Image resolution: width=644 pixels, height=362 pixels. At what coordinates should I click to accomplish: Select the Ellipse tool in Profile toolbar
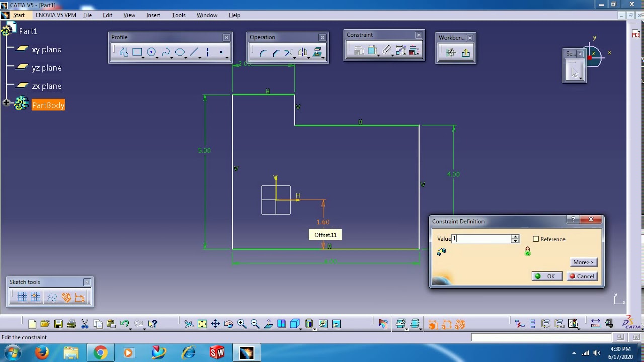point(180,52)
